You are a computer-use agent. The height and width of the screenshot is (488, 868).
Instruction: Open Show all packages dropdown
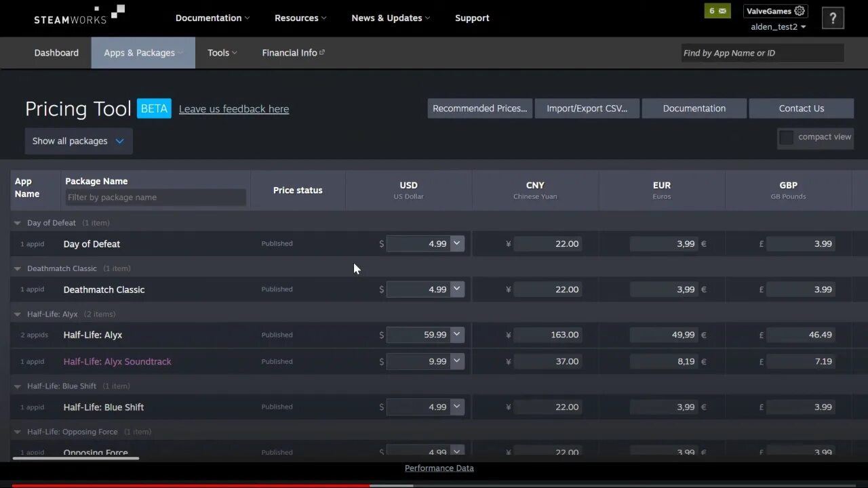[79, 141]
